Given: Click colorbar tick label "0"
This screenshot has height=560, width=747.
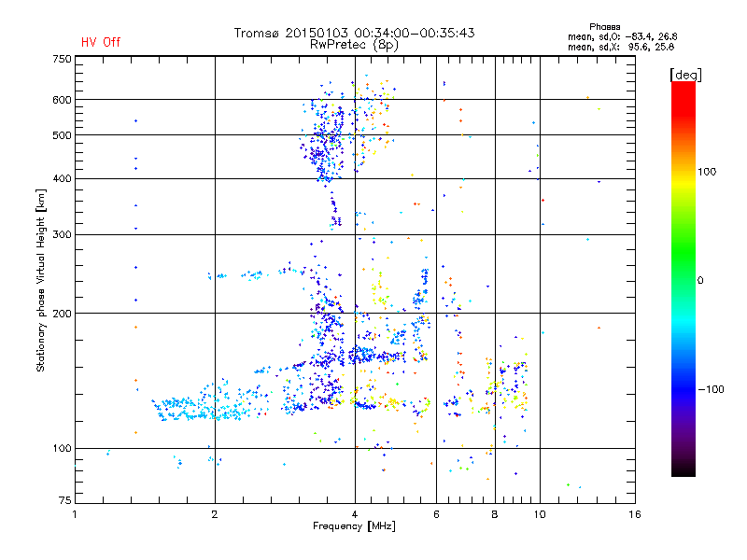Looking at the screenshot, I should point(700,281).
